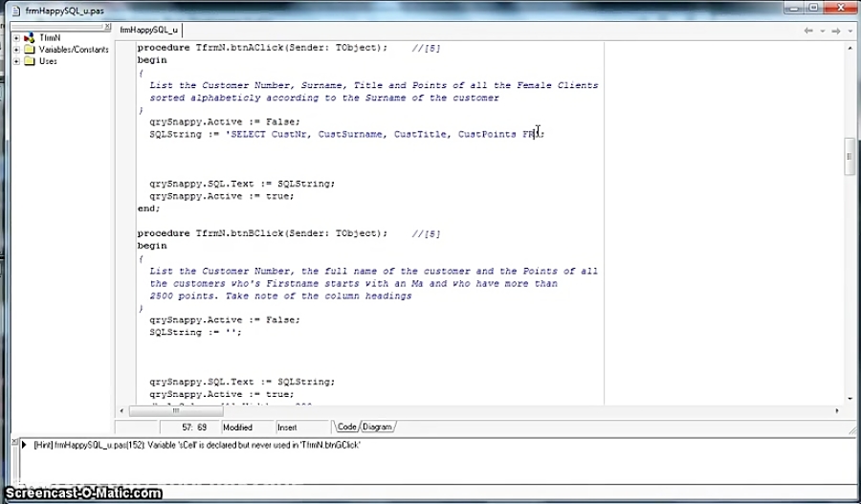Click comment '2500 points. Take note of column headings'
Viewport: 861px width, 504px height.
tap(280, 296)
